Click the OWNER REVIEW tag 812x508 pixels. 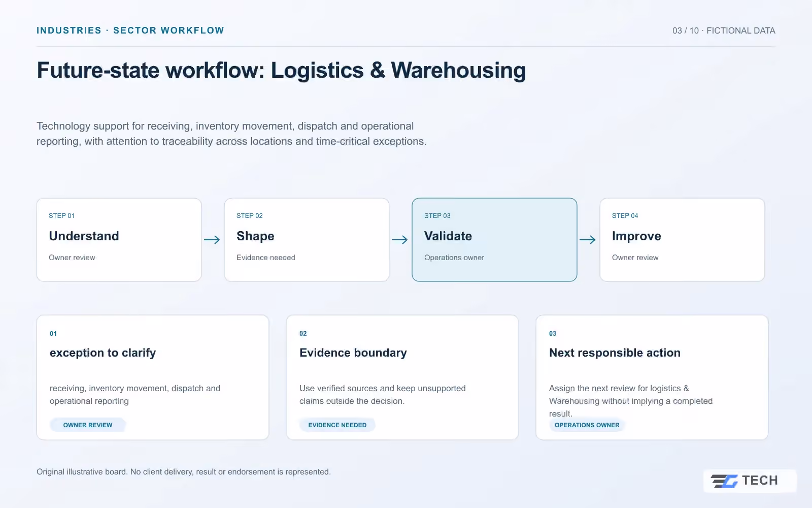(88, 425)
